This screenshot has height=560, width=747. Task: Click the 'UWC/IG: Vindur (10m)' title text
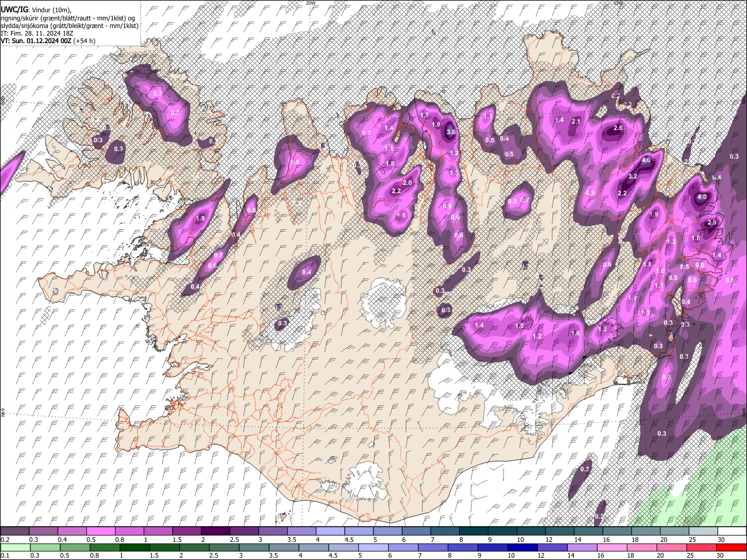(36, 9)
